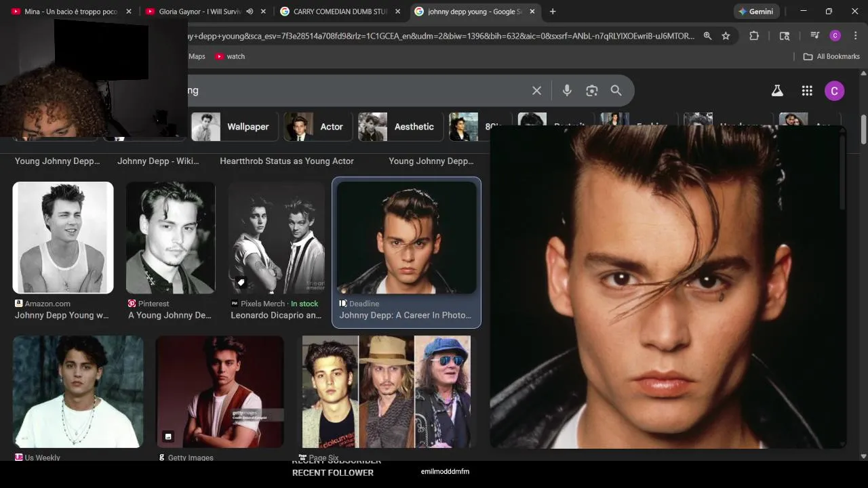Open the Google apps grid
The width and height of the screenshot is (868, 488).
pos(807,91)
